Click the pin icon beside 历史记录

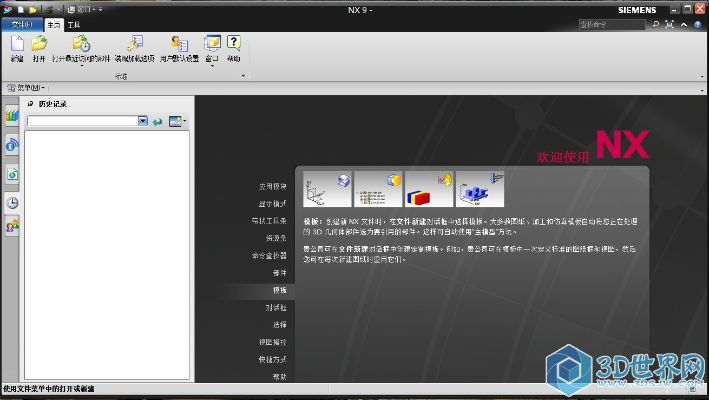coord(30,104)
